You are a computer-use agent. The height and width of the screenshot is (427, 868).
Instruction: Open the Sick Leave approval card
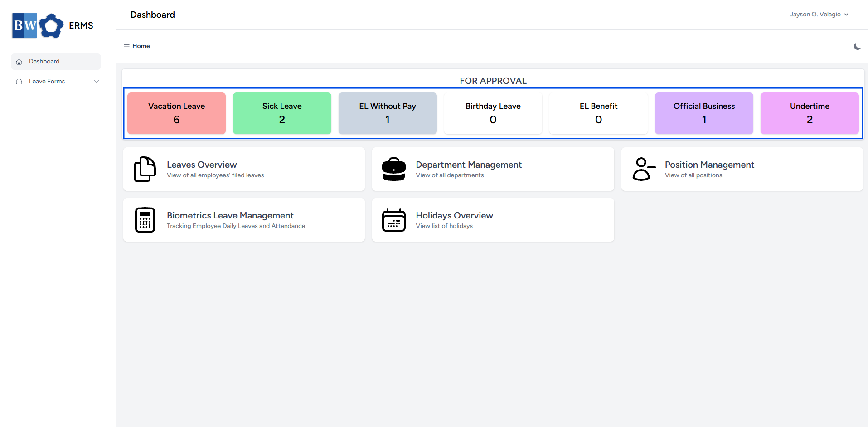[x=282, y=113]
